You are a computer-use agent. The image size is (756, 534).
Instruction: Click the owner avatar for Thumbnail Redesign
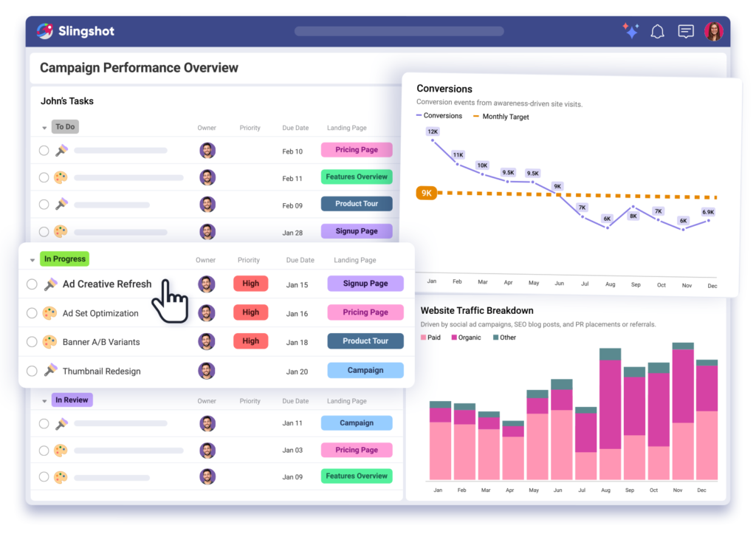point(206,371)
